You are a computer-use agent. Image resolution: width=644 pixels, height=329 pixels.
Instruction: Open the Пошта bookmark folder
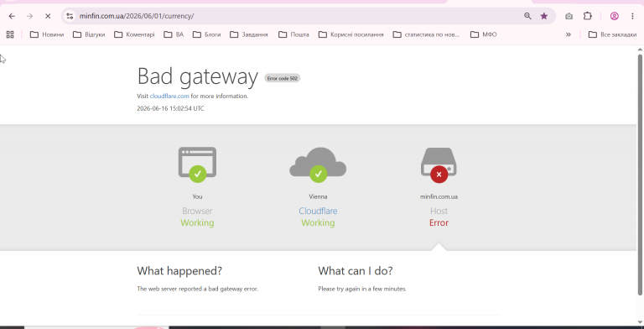[x=293, y=34]
